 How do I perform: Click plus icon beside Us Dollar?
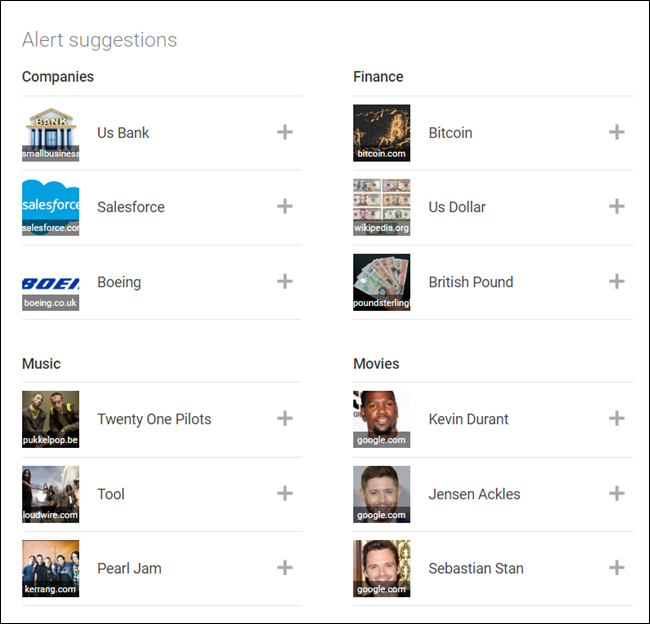[x=617, y=207]
